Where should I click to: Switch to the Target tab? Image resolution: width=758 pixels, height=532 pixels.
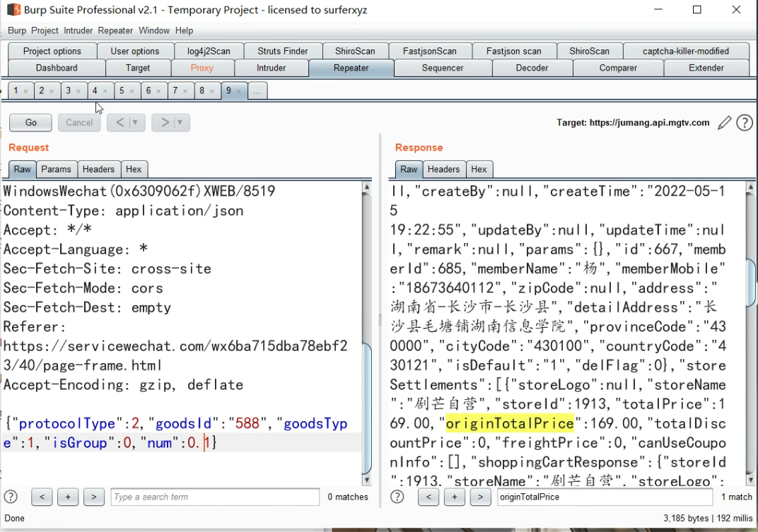[138, 68]
